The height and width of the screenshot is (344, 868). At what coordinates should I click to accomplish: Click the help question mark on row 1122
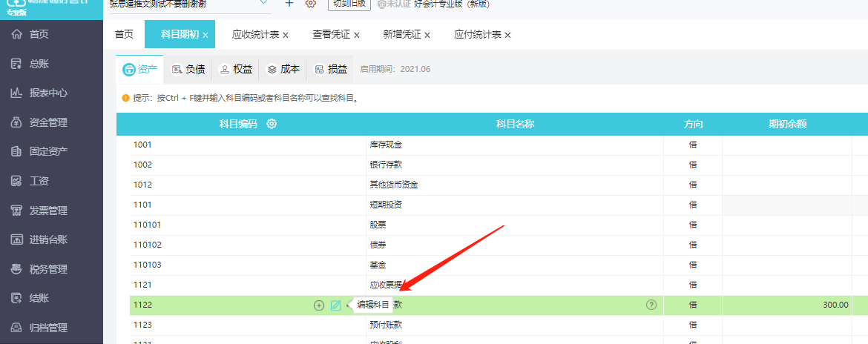[x=651, y=305]
